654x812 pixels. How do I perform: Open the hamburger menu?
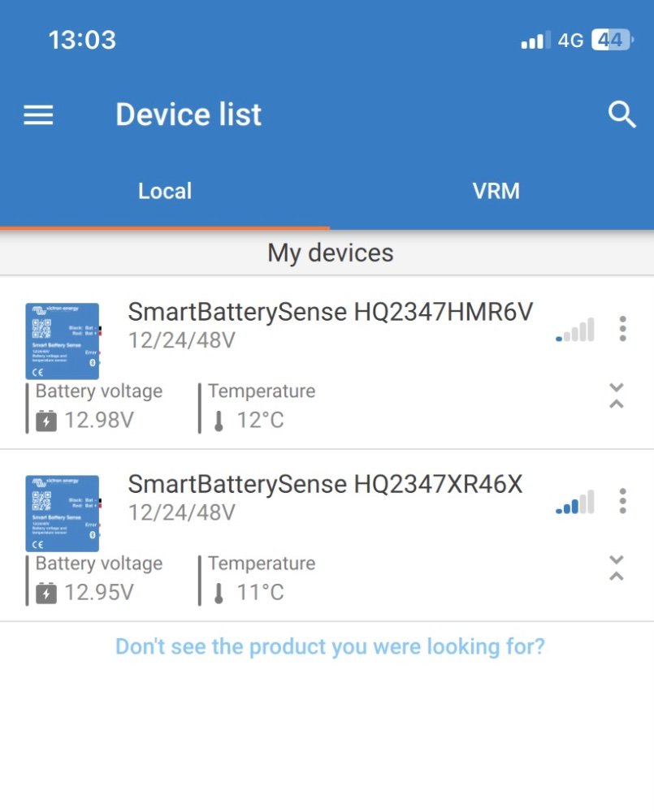click(x=38, y=115)
